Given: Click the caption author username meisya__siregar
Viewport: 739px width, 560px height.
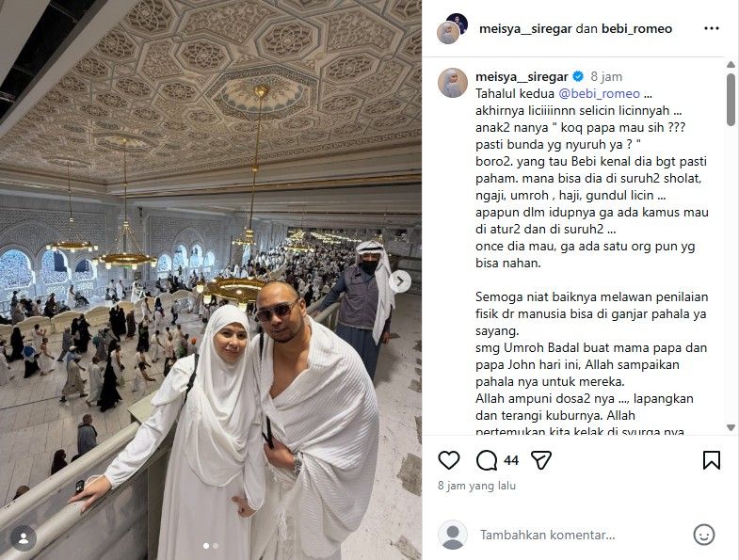Looking at the screenshot, I should [x=522, y=76].
